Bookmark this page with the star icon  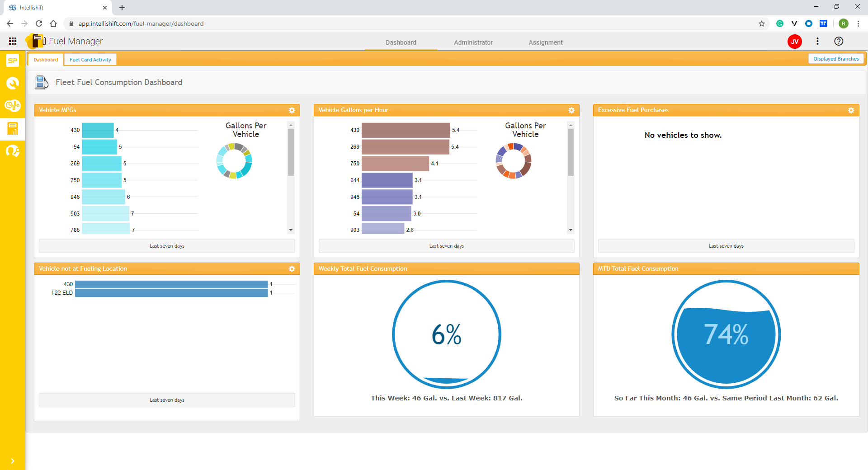pos(762,23)
